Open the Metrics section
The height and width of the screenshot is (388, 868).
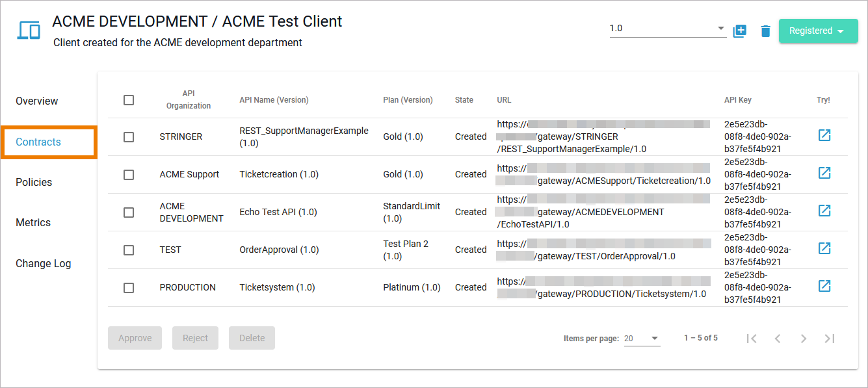(33, 222)
